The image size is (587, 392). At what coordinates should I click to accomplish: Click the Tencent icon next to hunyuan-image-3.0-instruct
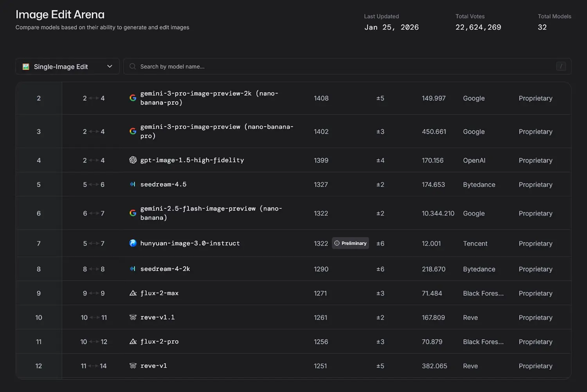(133, 243)
